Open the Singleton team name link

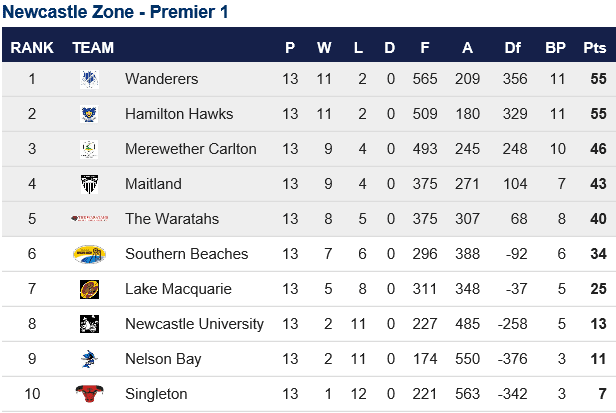[x=156, y=394]
